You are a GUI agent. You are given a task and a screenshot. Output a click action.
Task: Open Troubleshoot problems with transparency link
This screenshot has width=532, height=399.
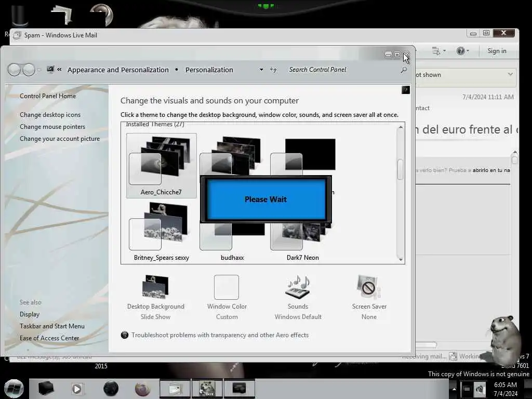(x=220, y=335)
